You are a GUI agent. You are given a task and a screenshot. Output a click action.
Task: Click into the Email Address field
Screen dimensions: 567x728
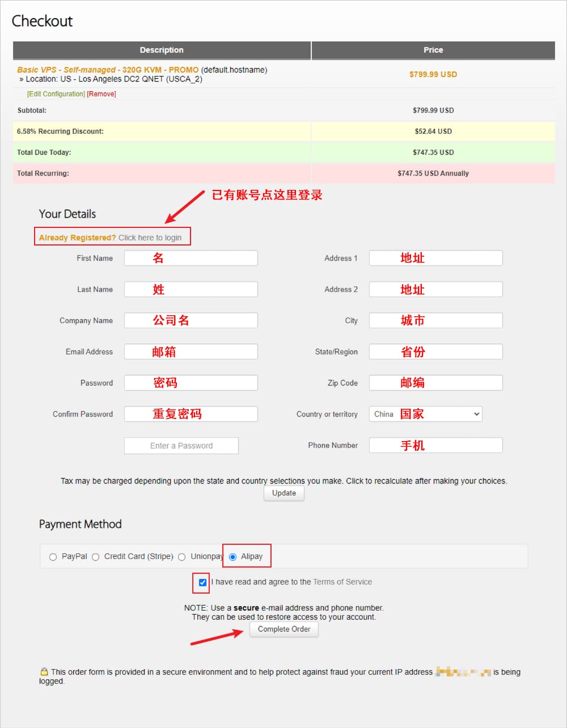191,352
